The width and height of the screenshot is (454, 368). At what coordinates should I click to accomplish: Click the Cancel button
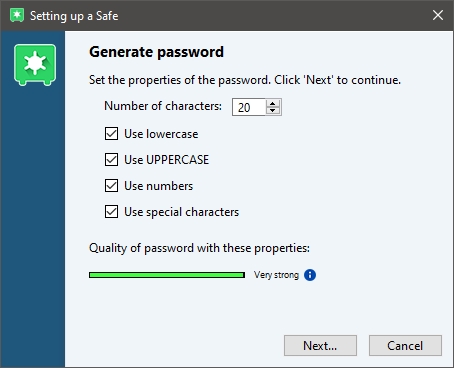[405, 346]
